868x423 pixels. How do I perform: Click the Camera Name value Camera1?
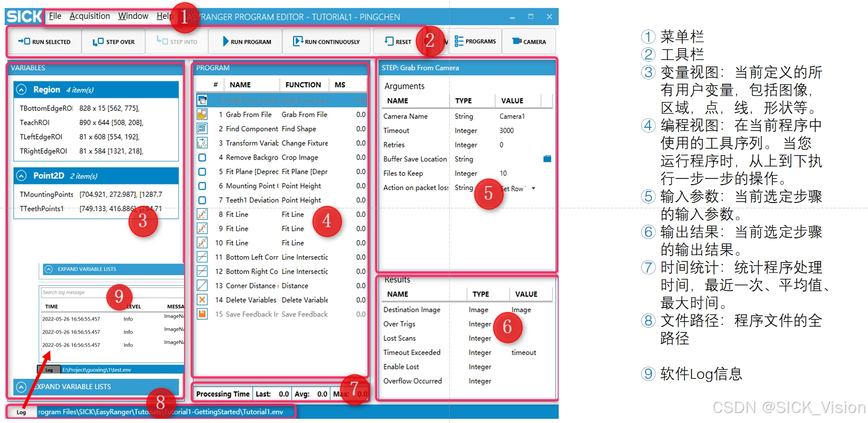click(512, 116)
